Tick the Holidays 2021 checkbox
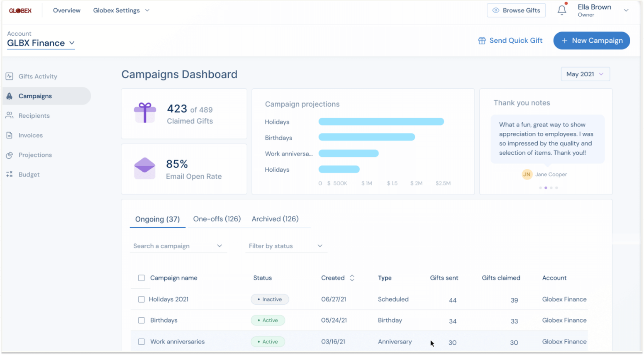Image resolution: width=644 pixels, height=355 pixels. coord(141,299)
